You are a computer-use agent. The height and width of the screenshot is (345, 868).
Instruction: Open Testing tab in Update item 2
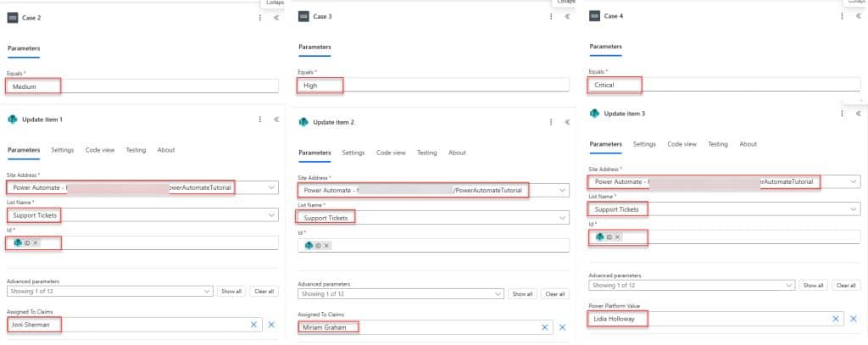point(427,153)
